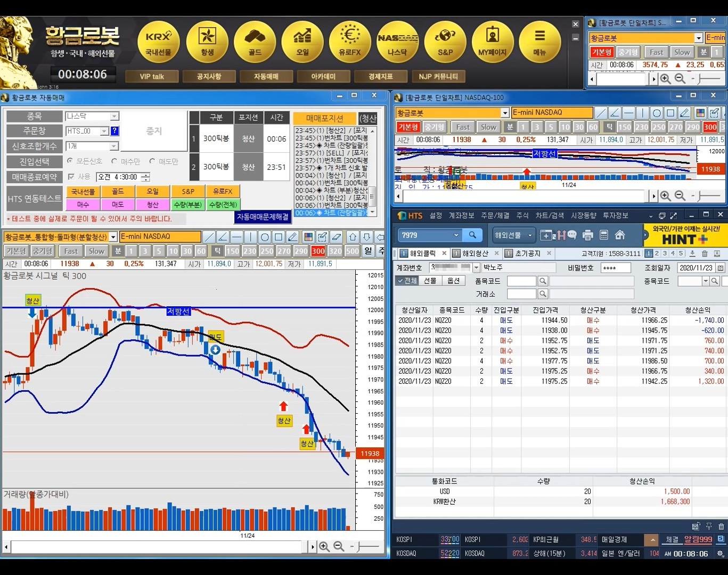Select the eraser tool in the 자동매매 chart
This screenshot has width=728, height=575.
coord(337,237)
